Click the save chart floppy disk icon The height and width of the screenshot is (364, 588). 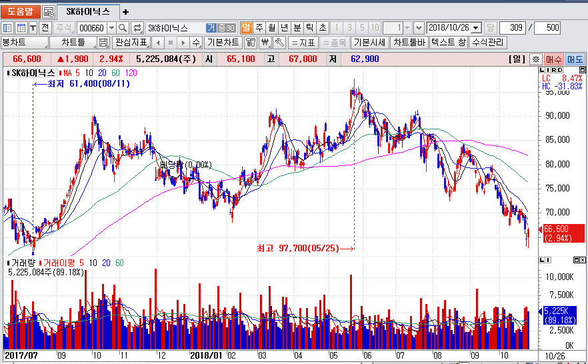pyautogui.click(x=103, y=43)
